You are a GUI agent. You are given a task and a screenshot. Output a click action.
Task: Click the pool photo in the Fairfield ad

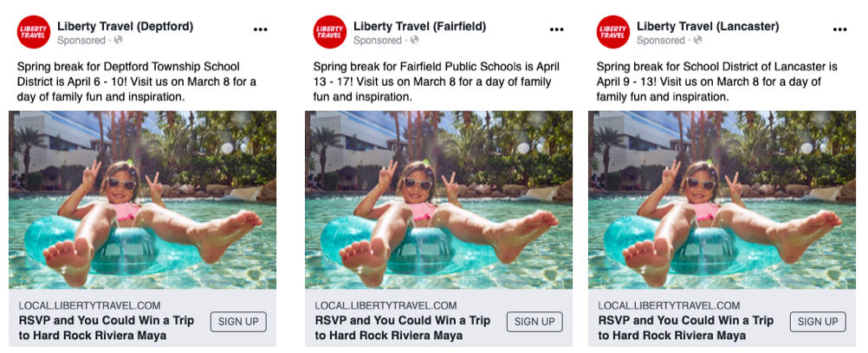(438, 199)
